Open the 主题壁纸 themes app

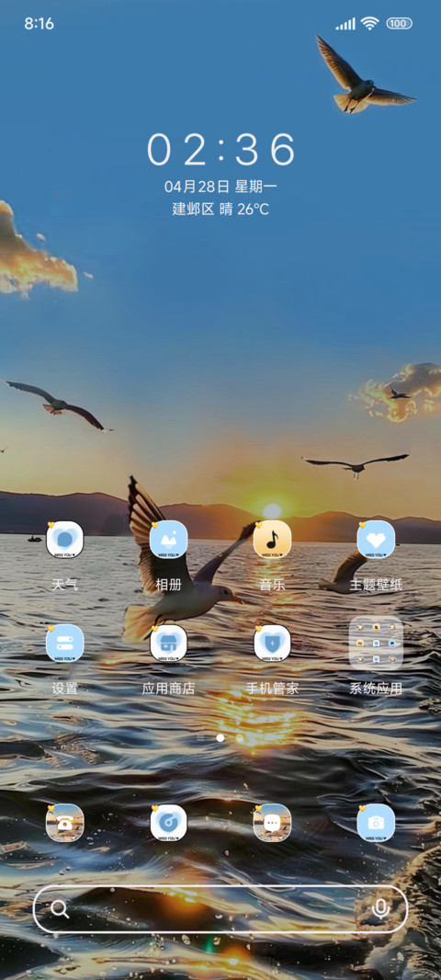(x=376, y=540)
